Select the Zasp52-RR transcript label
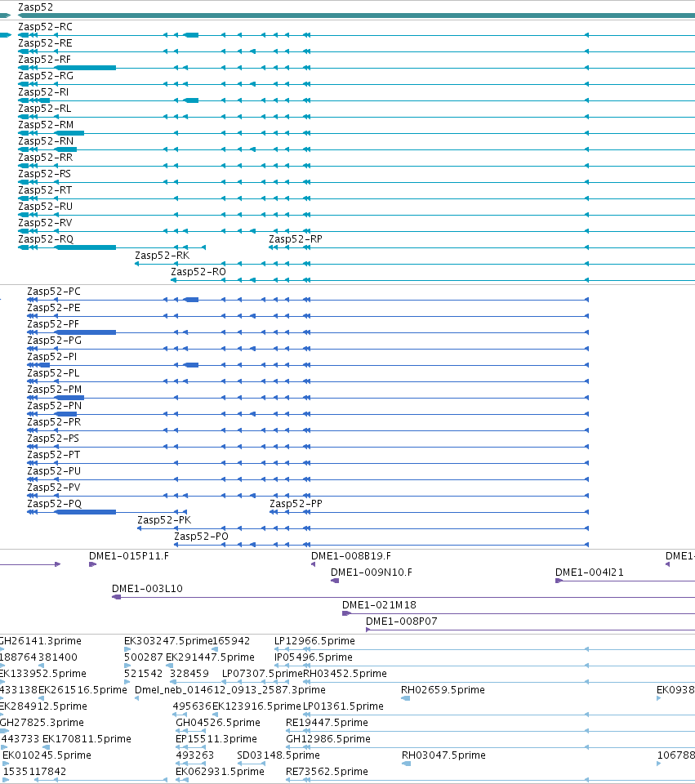The width and height of the screenshot is (695, 784). (x=46, y=158)
